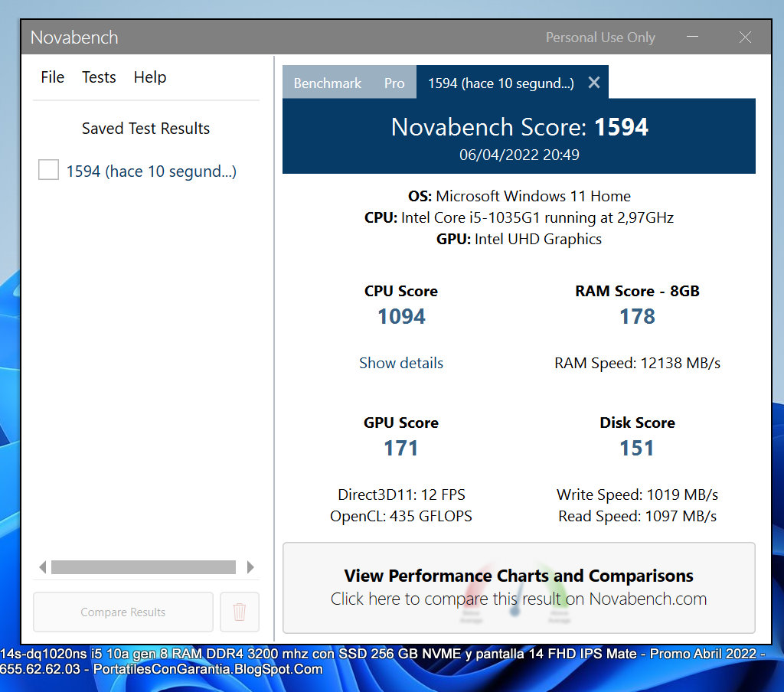Image resolution: width=784 pixels, height=692 pixels.
Task: Click the GPU: Intel UHD Graphics line
Action: click(x=519, y=239)
